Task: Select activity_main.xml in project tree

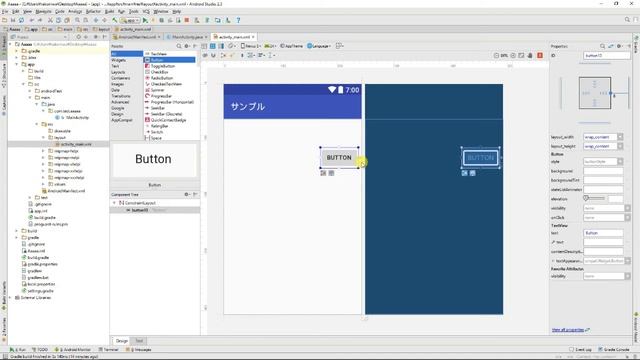Action: 76,144
